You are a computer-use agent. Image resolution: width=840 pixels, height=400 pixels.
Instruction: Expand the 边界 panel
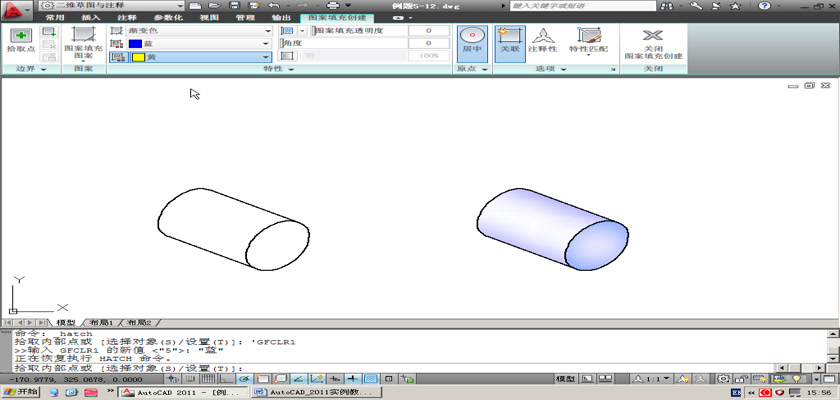(x=31, y=69)
